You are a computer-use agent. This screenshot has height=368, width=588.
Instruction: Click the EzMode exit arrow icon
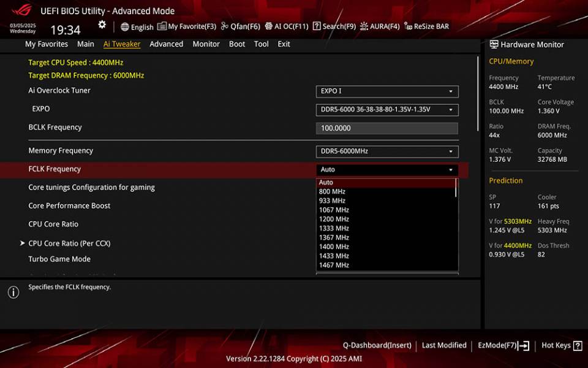click(x=524, y=345)
